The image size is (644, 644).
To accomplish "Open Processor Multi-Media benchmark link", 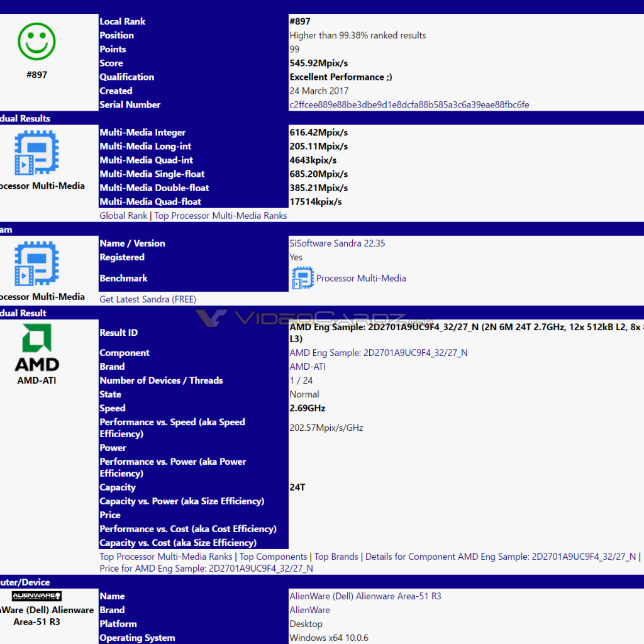I will 360,278.
